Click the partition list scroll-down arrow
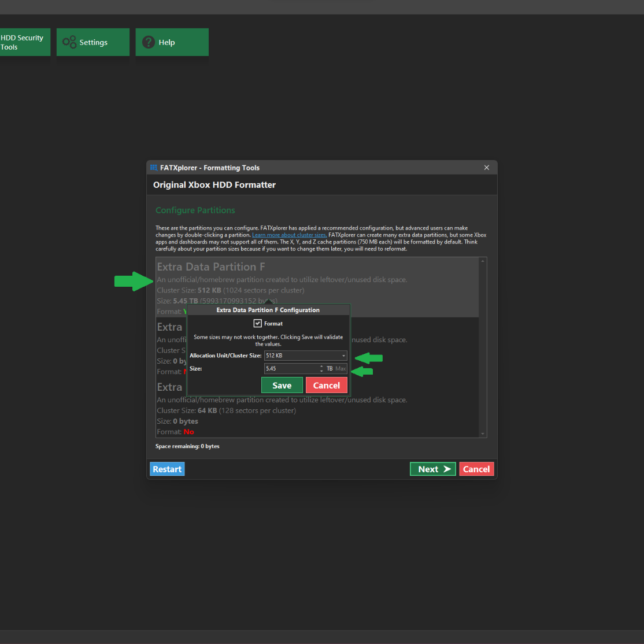The height and width of the screenshot is (644, 644). [483, 434]
